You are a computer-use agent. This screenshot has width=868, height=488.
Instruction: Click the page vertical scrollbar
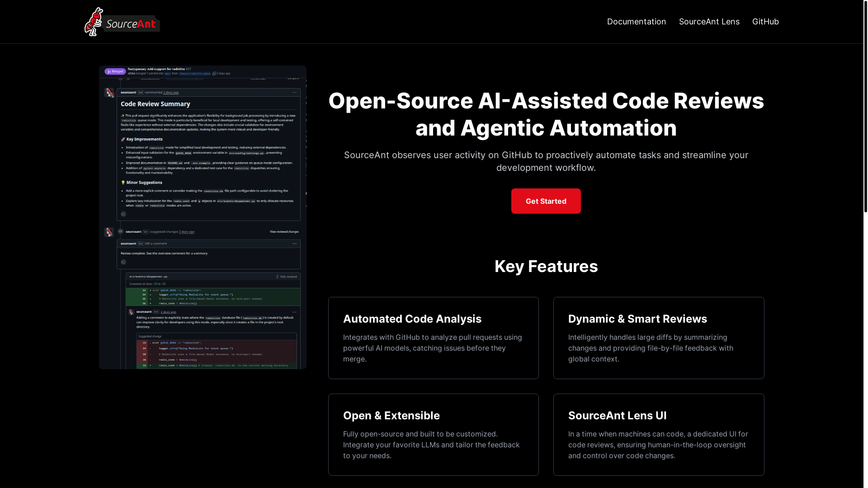[x=865, y=106]
